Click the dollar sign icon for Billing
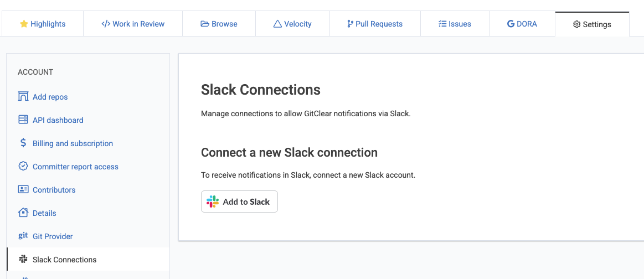The height and width of the screenshot is (279, 644). pos(23,143)
